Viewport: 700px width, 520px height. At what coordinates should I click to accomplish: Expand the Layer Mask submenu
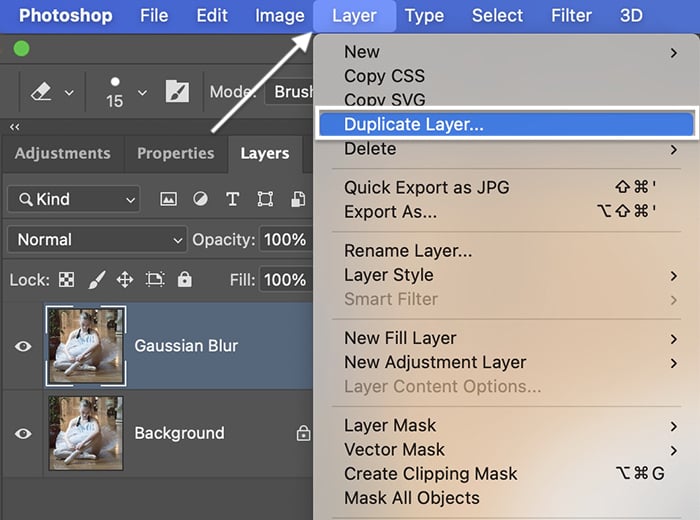tap(506, 425)
